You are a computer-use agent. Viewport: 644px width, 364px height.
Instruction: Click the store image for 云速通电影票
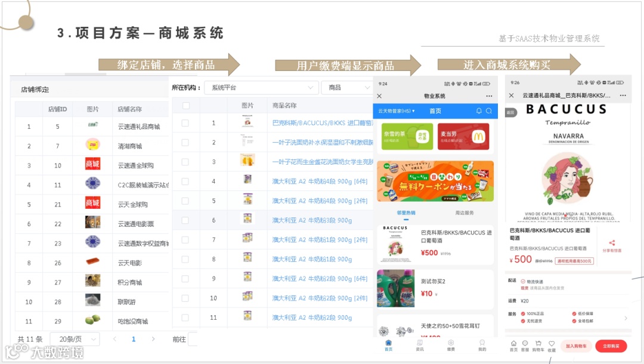[93, 222]
